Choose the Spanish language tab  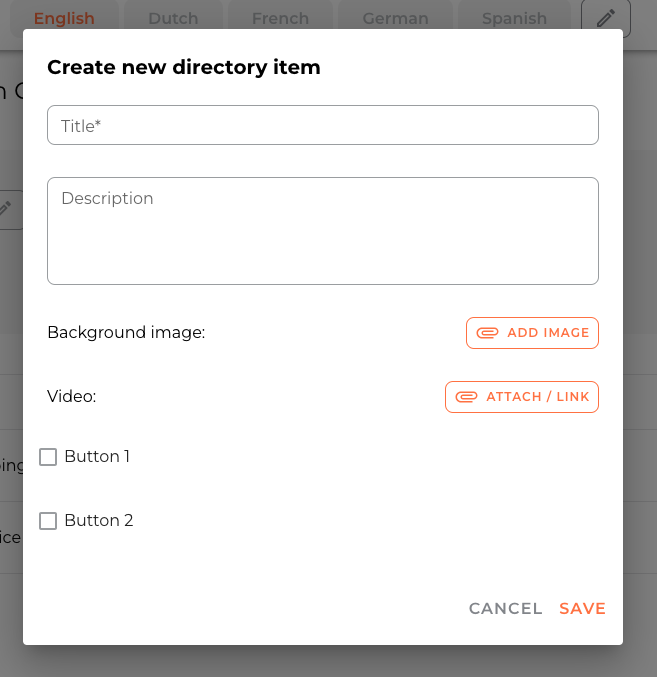[514, 18]
